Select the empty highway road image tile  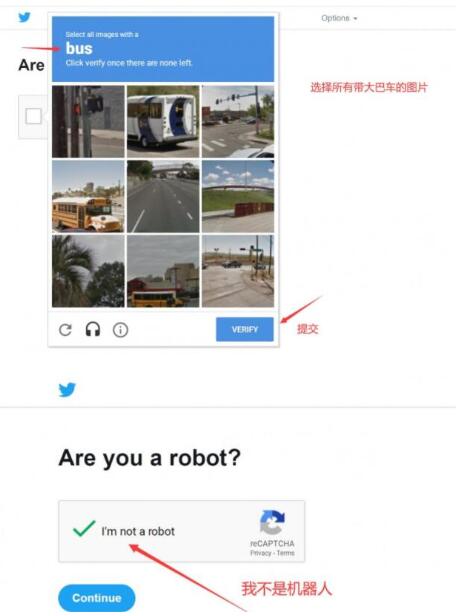click(163, 196)
